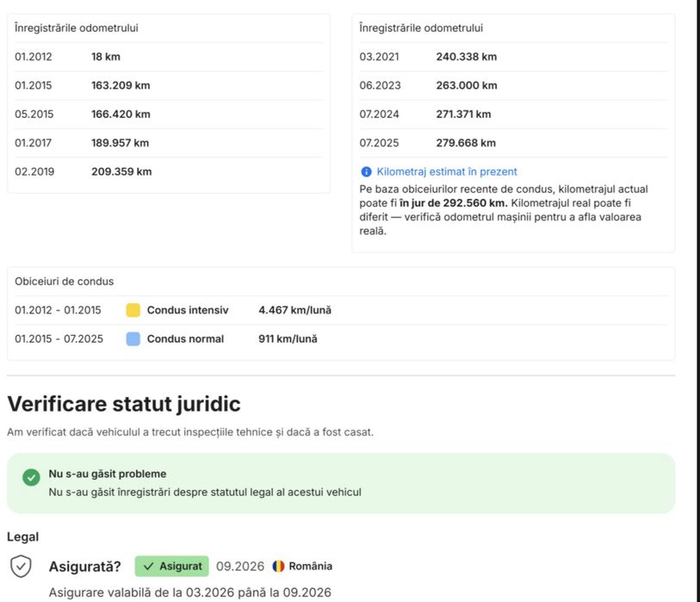Select the 01.2015 - 07.2025 period
This screenshot has height=602, width=700.
(x=59, y=338)
